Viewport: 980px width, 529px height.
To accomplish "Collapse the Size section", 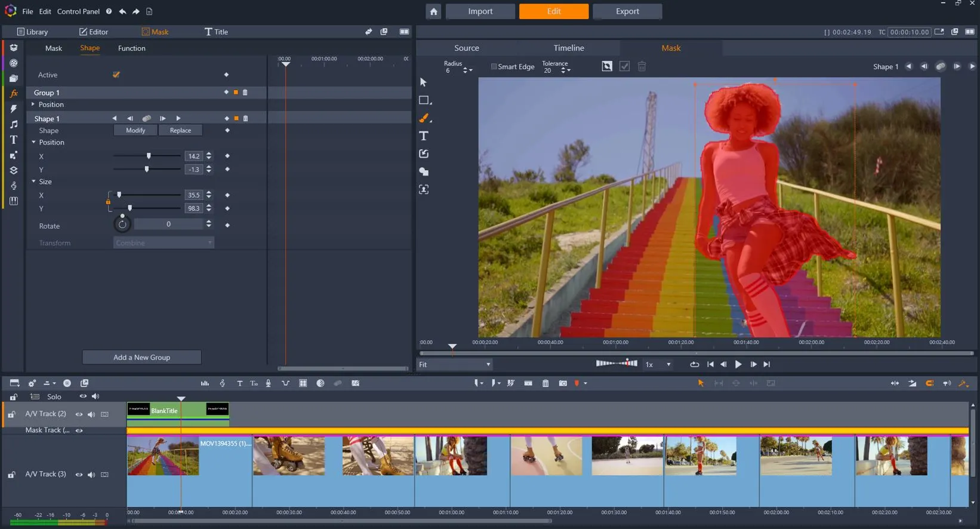I will pos(34,182).
